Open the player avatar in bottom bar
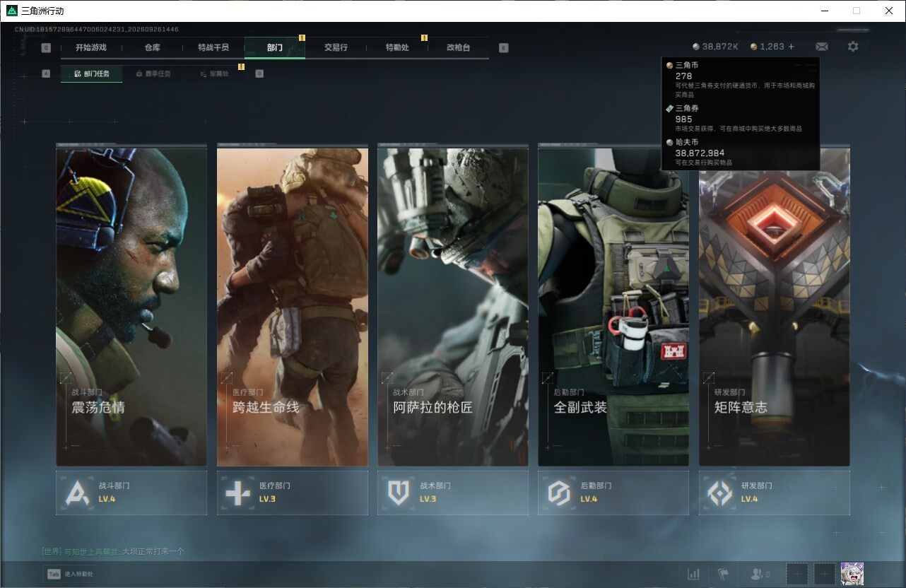This screenshot has height=588, width=906. click(852, 574)
